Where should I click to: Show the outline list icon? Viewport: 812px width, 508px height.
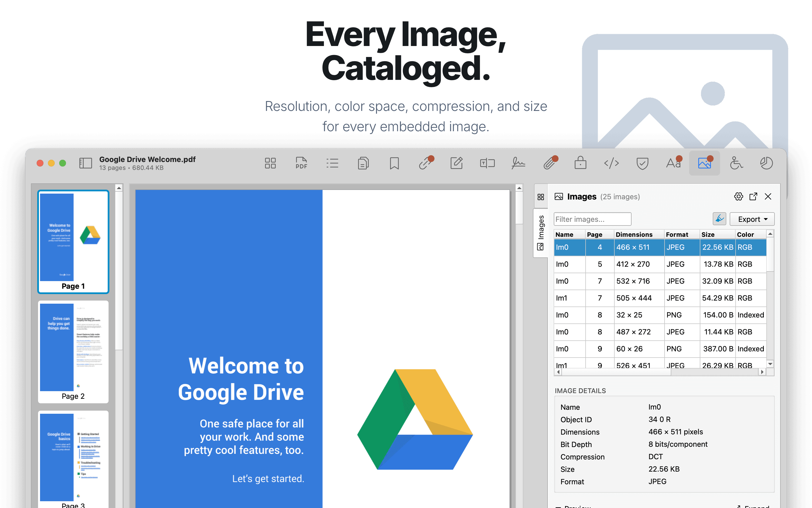pos(332,163)
